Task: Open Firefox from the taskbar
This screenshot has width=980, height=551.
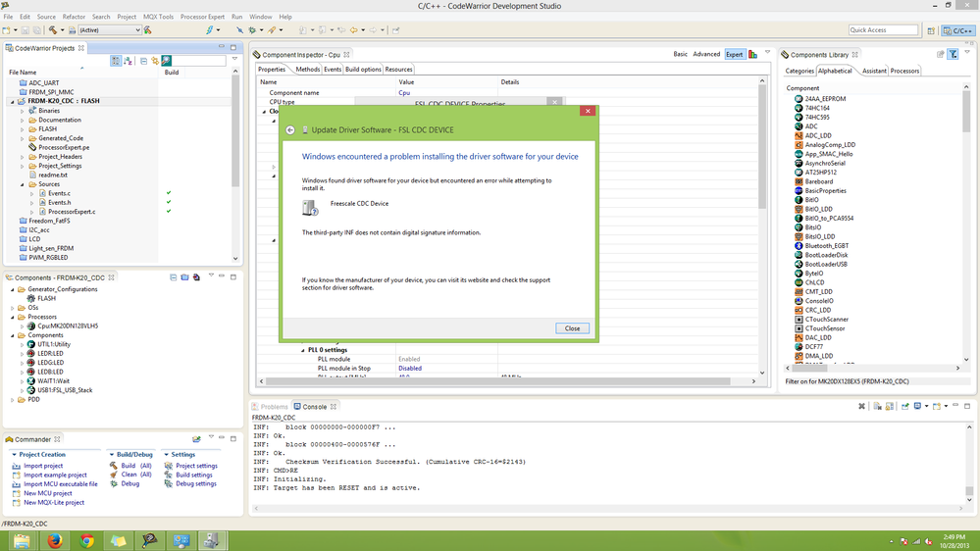Action: pos(55,541)
